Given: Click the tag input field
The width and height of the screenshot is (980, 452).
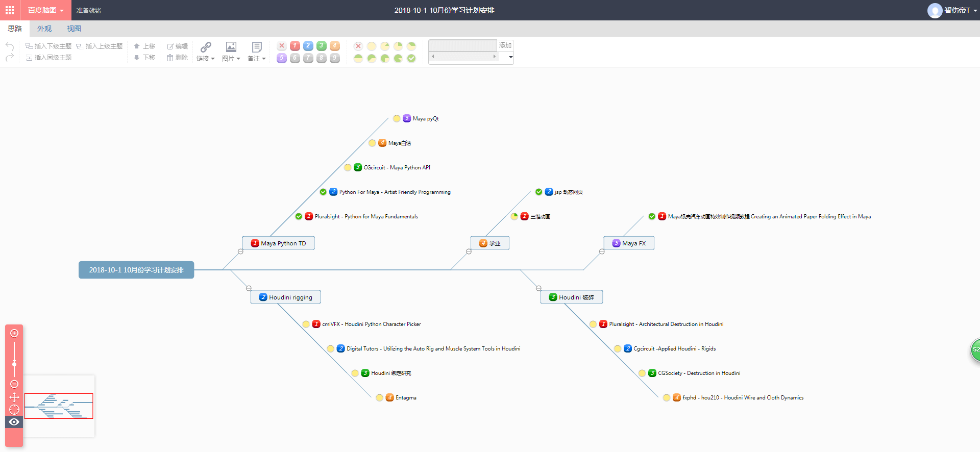Looking at the screenshot, I should pos(462,45).
